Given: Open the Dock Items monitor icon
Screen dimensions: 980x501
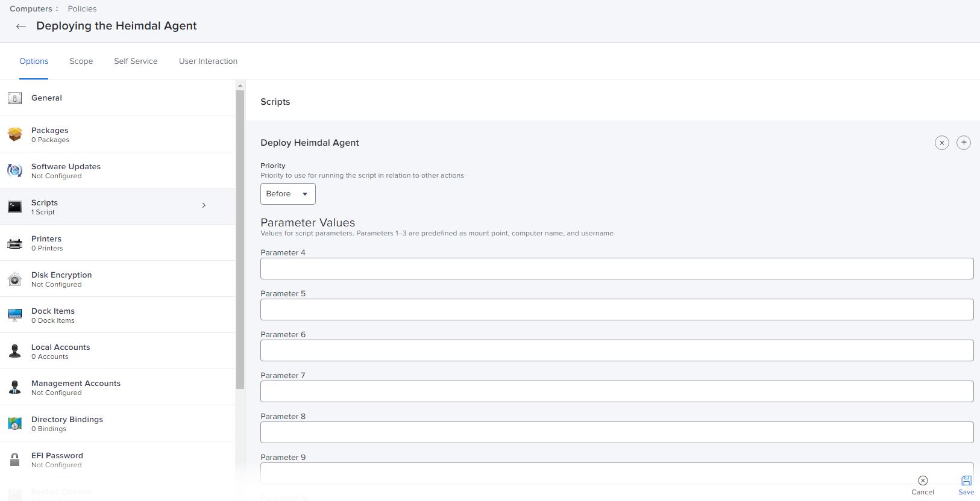Looking at the screenshot, I should pos(15,315).
